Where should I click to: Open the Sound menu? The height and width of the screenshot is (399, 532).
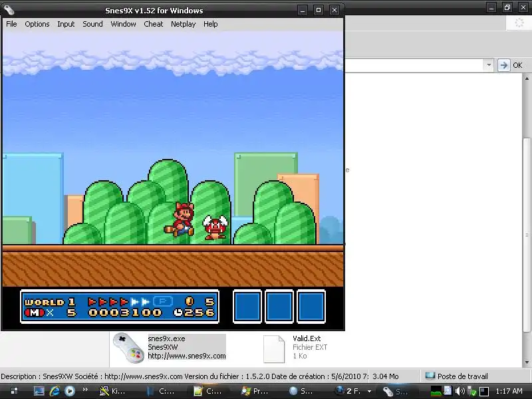[x=92, y=24]
